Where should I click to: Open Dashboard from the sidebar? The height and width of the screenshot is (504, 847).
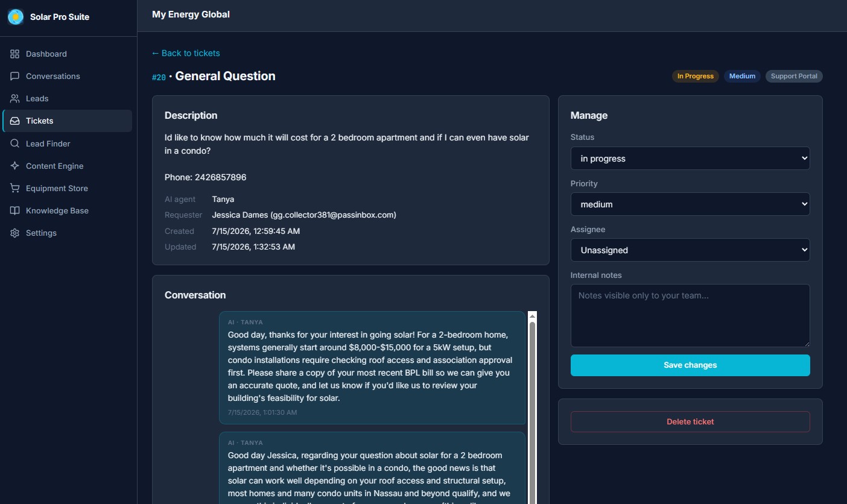[x=68, y=54]
